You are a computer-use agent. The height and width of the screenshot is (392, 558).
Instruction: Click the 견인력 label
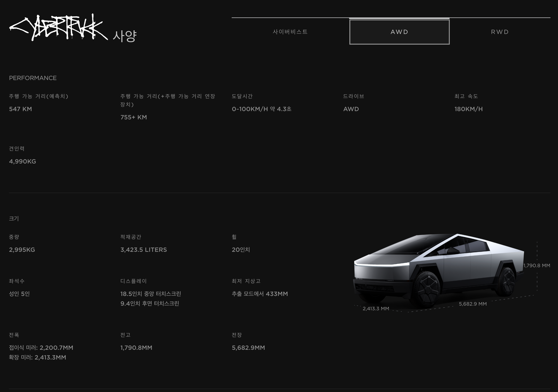click(17, 148)
